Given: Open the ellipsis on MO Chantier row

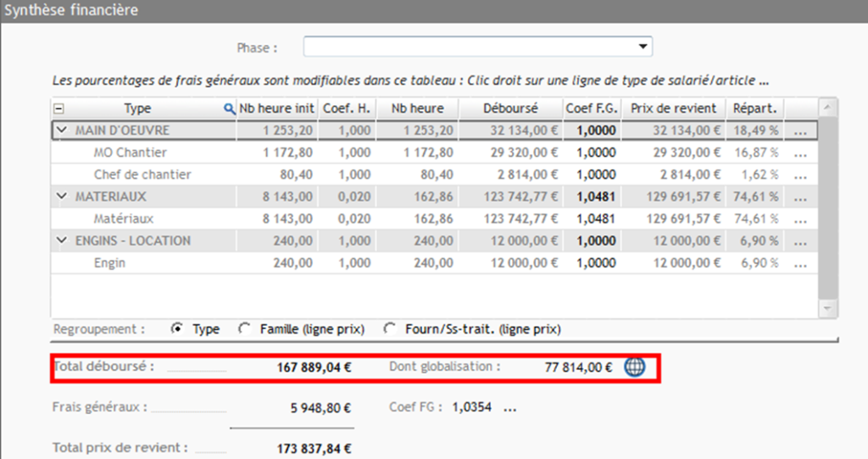Looking at the screenshot, I should click(800, 154).
